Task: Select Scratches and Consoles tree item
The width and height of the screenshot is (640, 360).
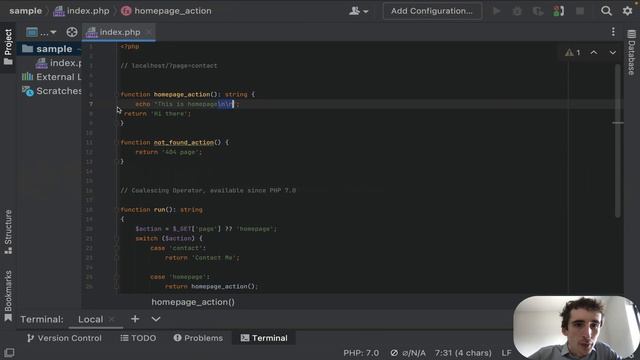Action: click(51, 91)
